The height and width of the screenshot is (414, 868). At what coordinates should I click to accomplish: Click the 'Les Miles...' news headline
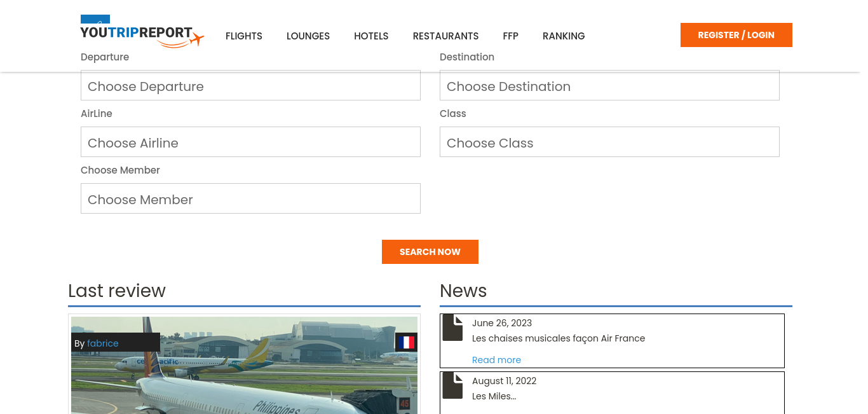pos(494,396)
